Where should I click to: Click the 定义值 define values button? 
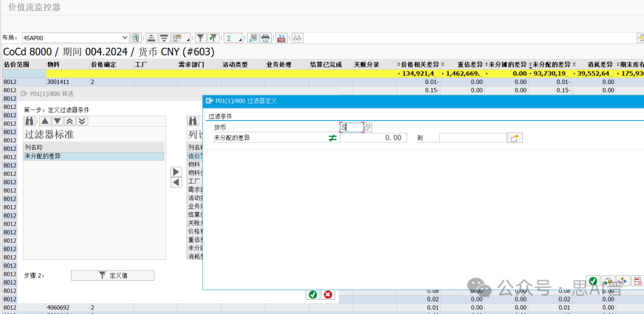pos(112,275)
